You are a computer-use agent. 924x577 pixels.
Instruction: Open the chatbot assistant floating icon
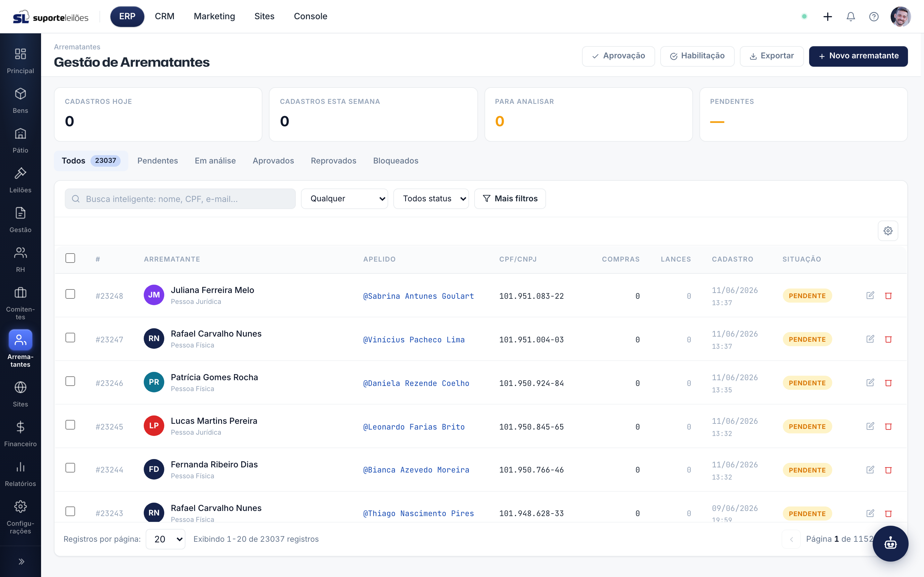point(890,543)
